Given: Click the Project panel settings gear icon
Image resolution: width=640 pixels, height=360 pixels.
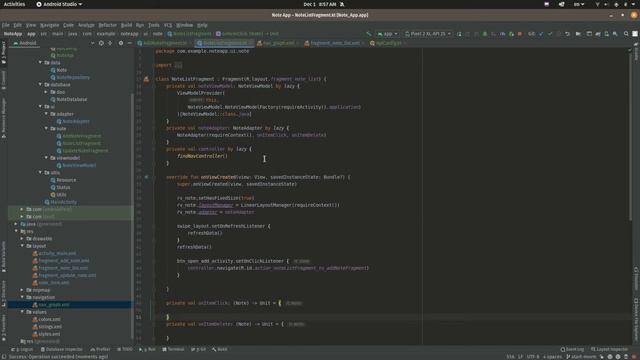Looking at the screenshot, I should click(121, 43).
